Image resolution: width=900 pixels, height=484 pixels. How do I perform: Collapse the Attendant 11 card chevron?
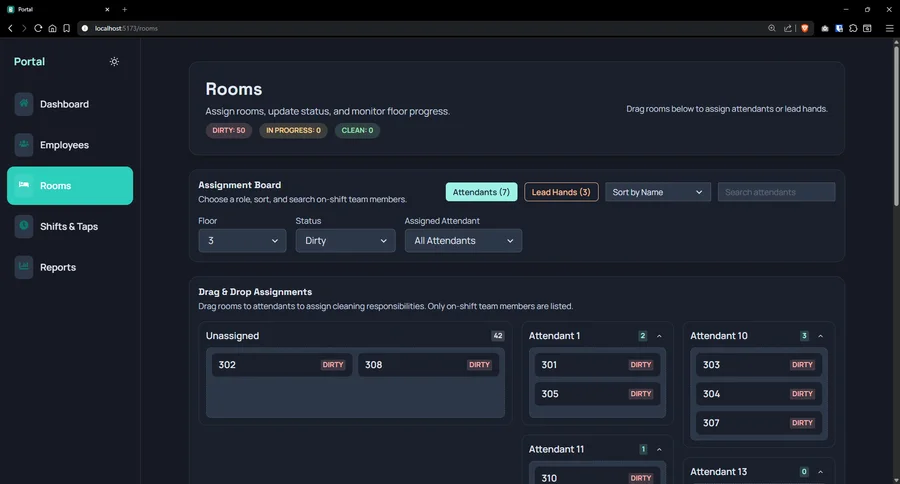(x=659, y=449)
